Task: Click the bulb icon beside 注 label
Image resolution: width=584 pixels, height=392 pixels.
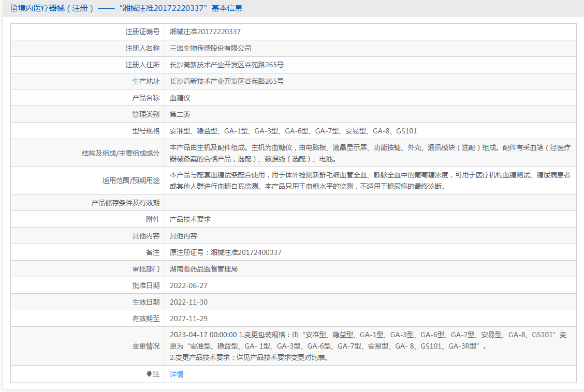Action: click(x=149, y=374)
